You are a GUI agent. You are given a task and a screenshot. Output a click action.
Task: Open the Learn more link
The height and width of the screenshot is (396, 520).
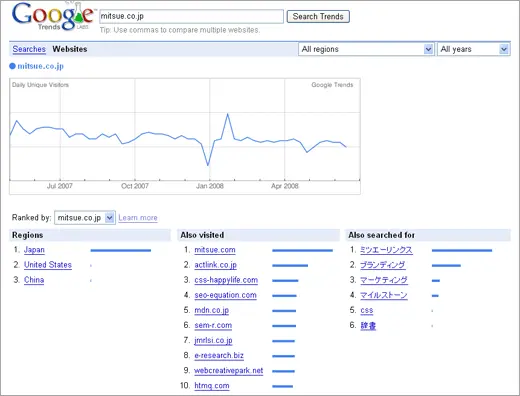point(138,218)
